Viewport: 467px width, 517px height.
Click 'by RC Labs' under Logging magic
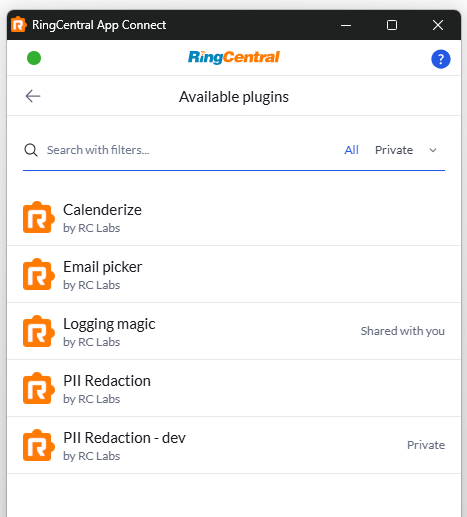tap(92, 342)
